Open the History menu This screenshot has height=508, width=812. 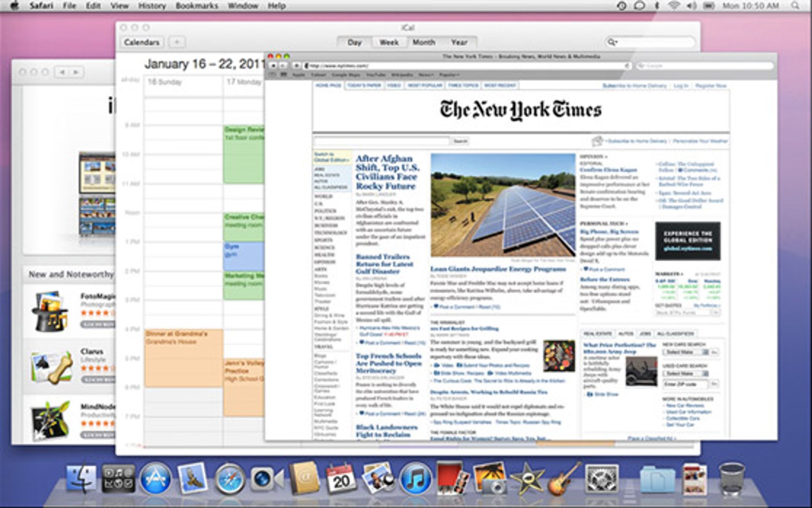pos(152,6)
